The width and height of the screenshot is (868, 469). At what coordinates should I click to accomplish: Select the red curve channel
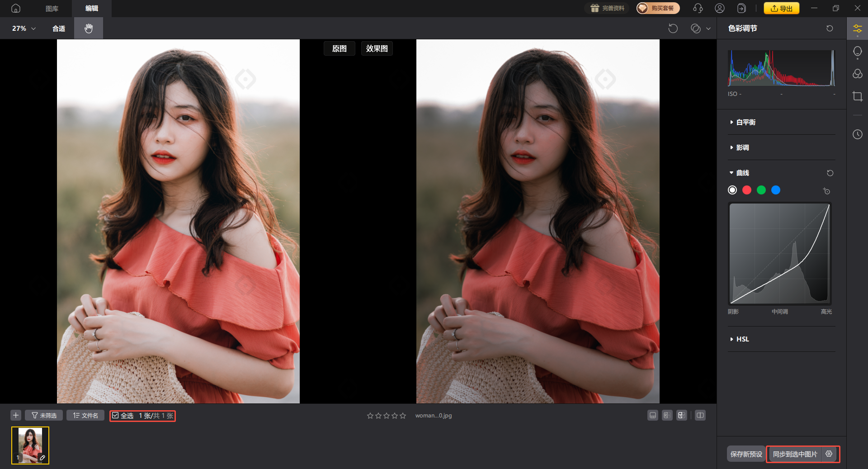(747, 190)
